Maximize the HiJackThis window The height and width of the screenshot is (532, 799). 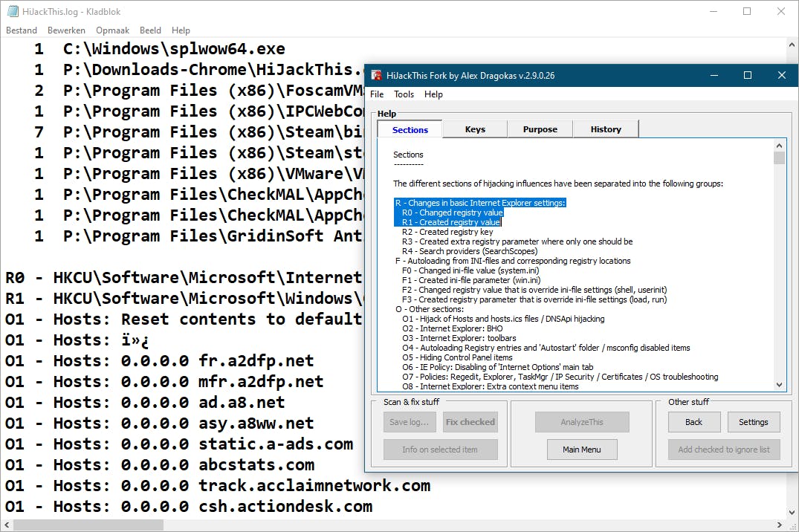pos(748,76)
